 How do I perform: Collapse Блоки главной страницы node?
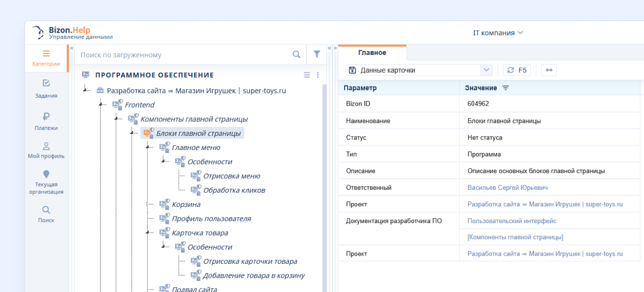132,133
